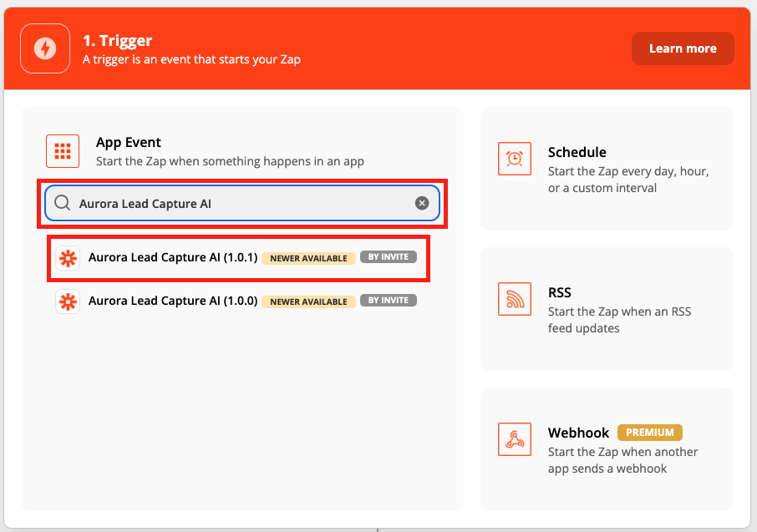Click the Webhook icon

514,439
